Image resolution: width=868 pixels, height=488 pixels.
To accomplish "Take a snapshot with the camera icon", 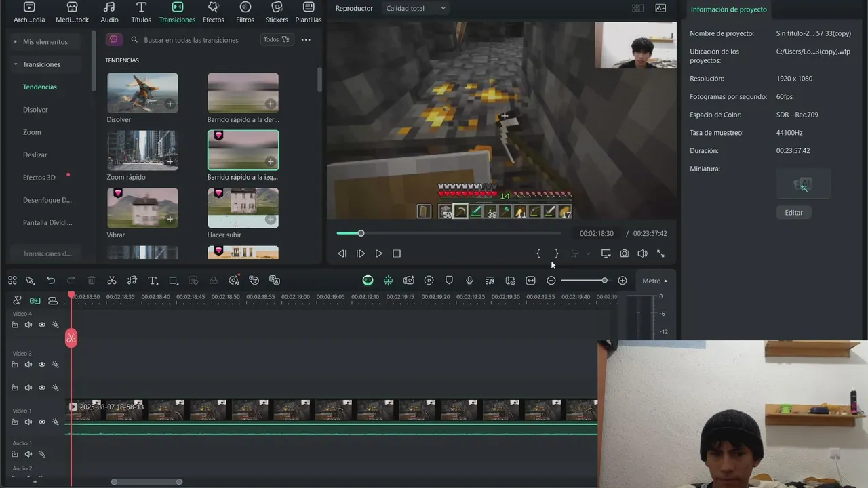I will (624, 253).
